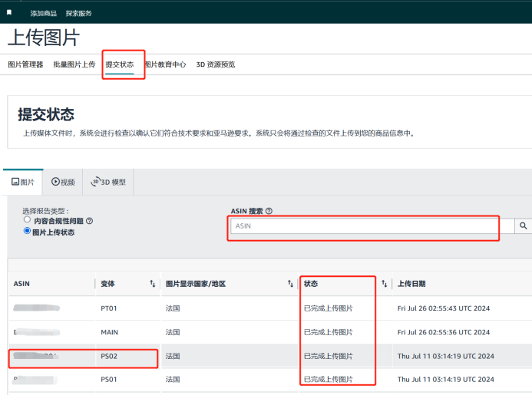Select the 图片 media tab
The width and height of the screenshot is (532, 395).
pyautogui.click(x=23, y=182)
